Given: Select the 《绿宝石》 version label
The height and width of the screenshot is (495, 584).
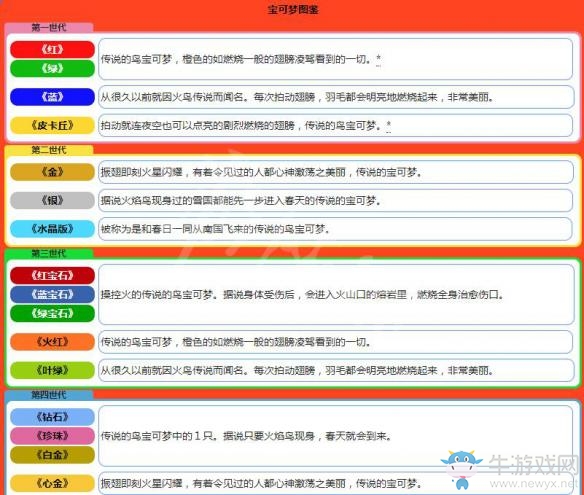Looking at the screenshot, I should pyautogui.click(x=53, y=314).
